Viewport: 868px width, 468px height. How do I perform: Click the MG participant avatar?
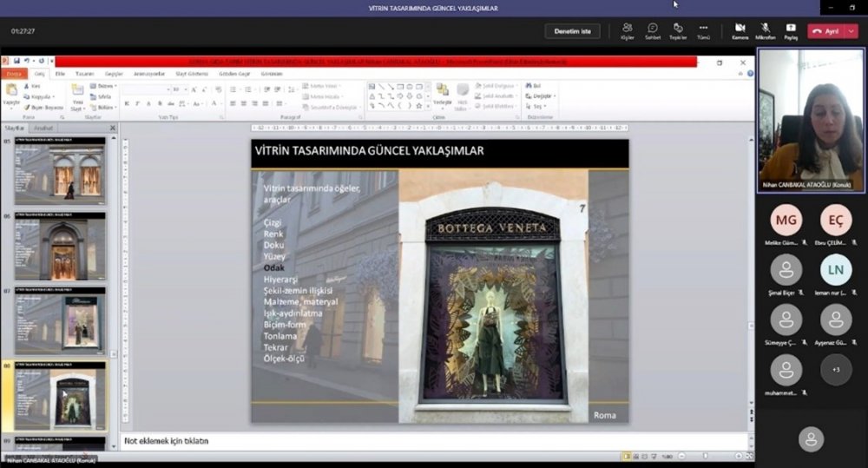[x=786, y=221]
